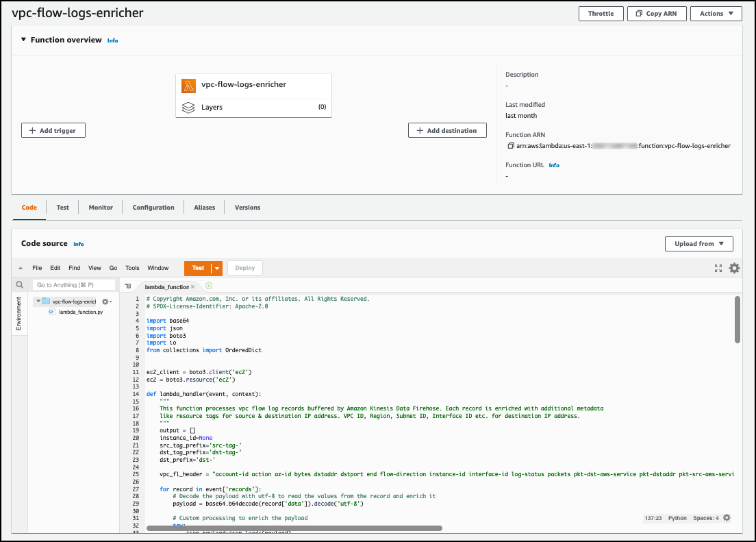This screenshot has width=756, height=542.
Task: Click the Layers row in function card
Action: 253,107
